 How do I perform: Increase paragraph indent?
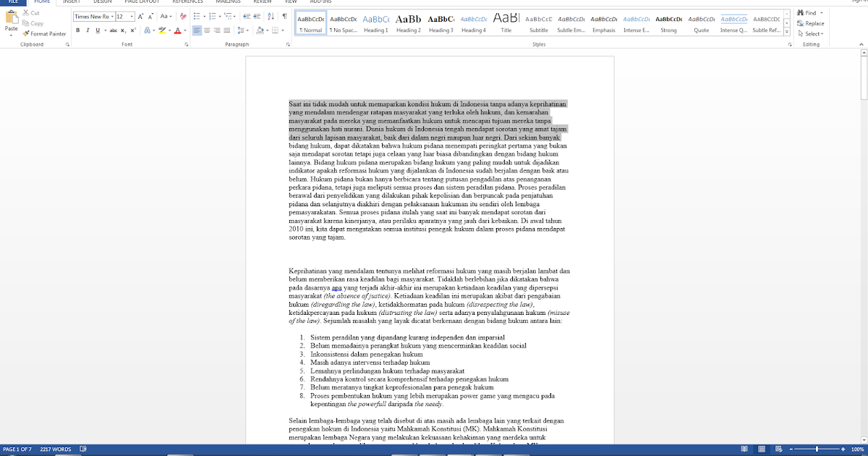click(x=256, y=16)
